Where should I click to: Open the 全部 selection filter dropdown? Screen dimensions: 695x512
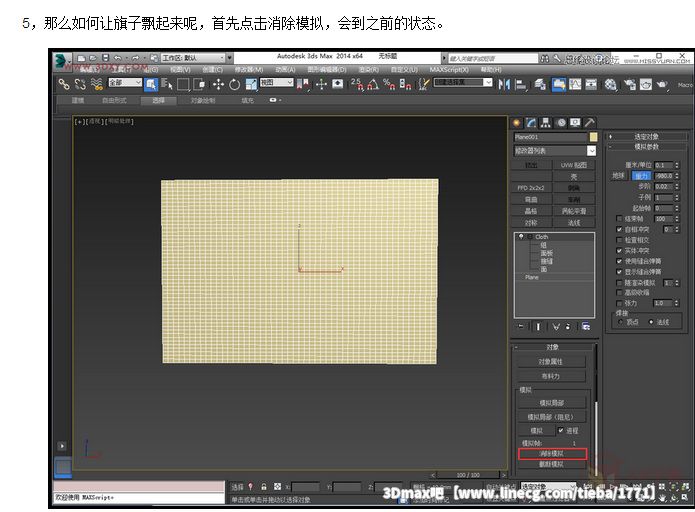(x=125, y=82)
